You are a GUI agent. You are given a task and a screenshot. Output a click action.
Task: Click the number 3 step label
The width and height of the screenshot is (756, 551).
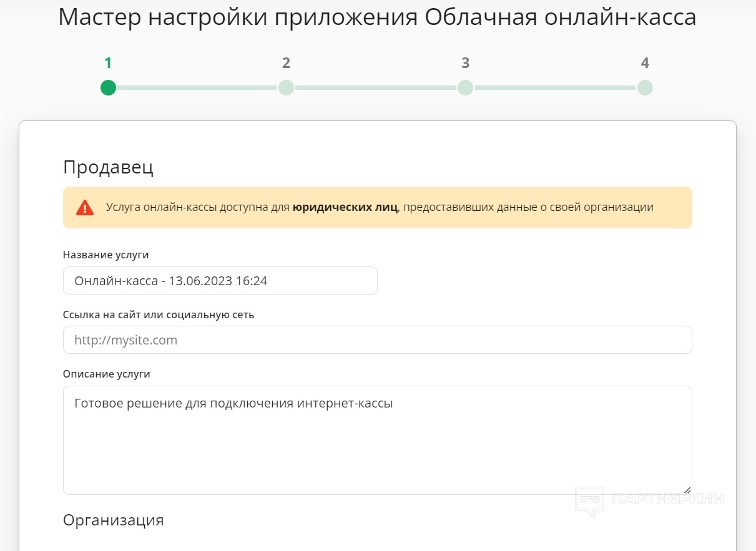(465, 63)
